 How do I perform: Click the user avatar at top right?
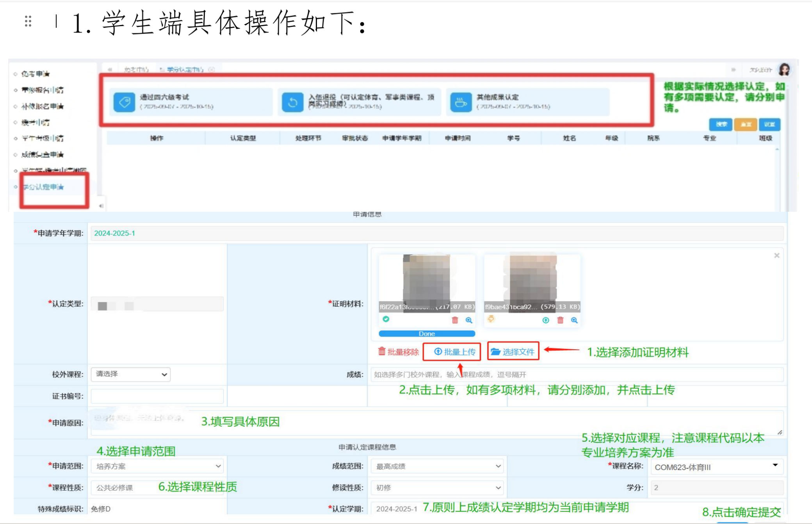coord(784,70)
